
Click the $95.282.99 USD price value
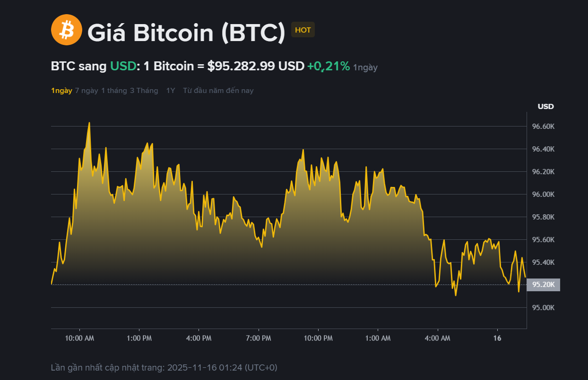tap(256, 67)
